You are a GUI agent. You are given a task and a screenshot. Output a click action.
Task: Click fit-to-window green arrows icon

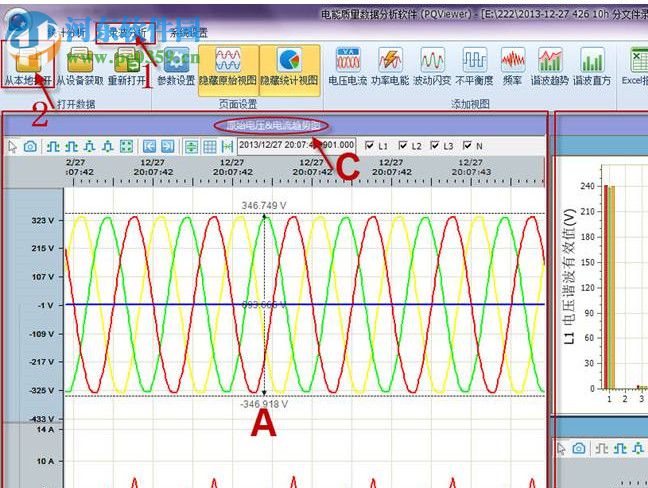pos(126,146)
